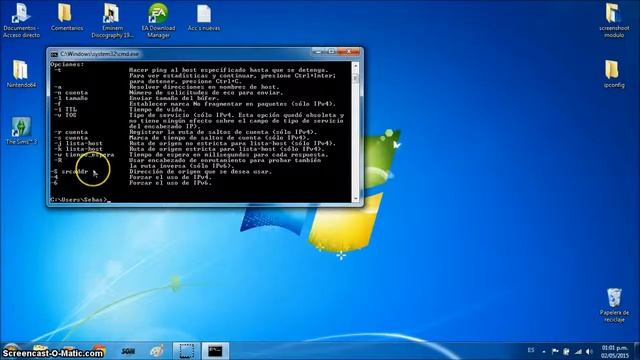This screenshot has width=640, height=360.
Task: Click the 'Tiempo de vida.' description
Action: pyautogui.click(x=157, y=109)
